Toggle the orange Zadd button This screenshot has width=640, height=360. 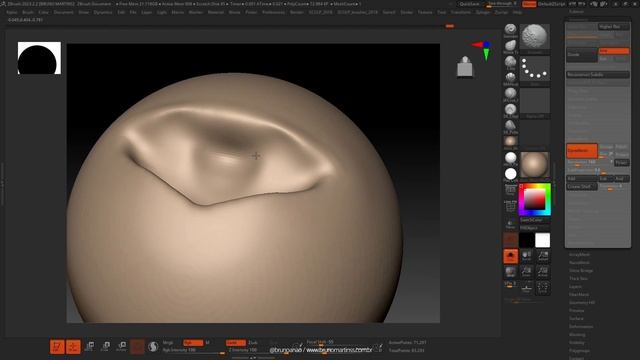point(236,342)
